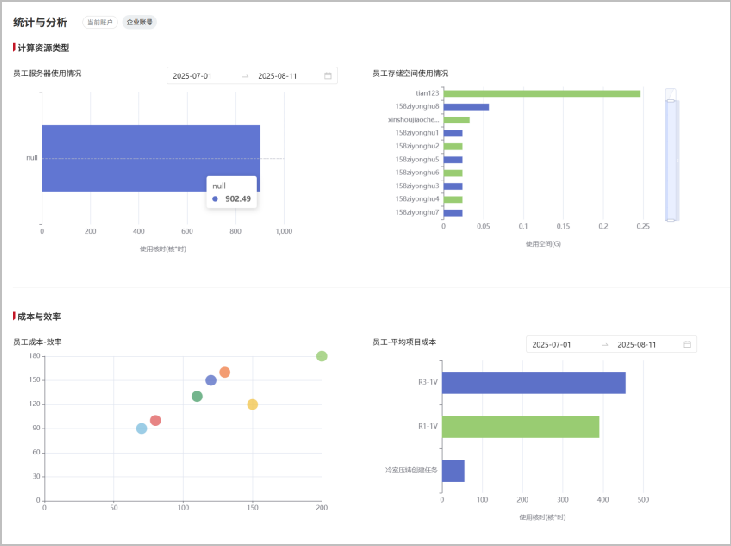
Task: Click the R3-1V blue cost bar
Action: point(533,383)
